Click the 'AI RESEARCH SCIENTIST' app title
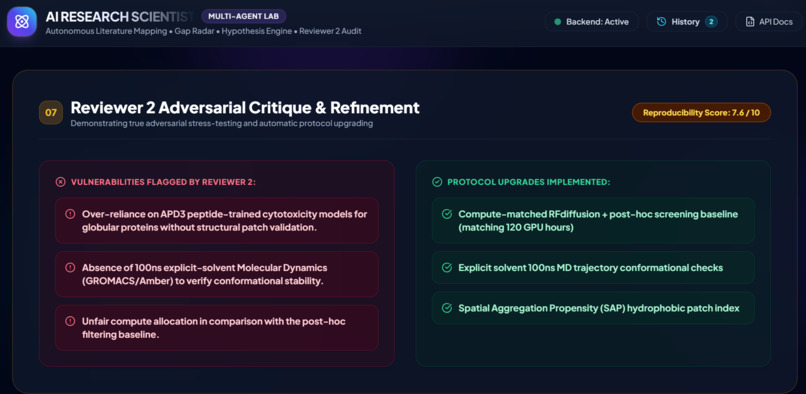 pos(120,16)
